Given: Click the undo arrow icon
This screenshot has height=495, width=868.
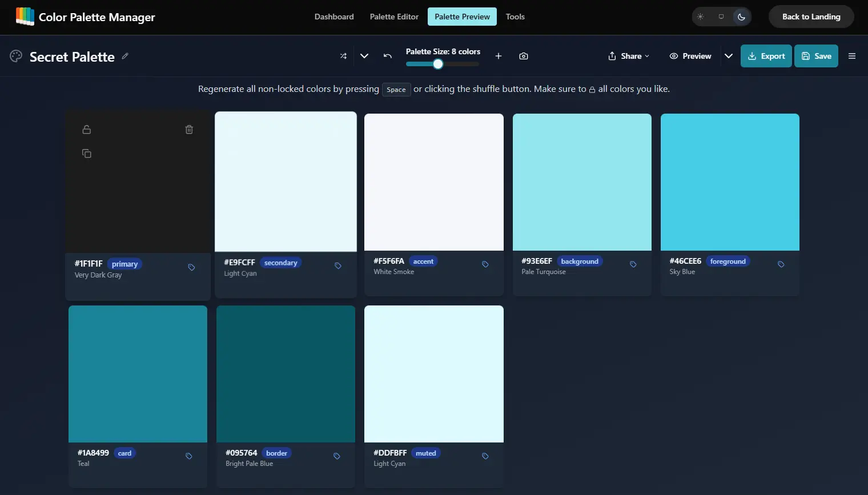Looking at the screenshot, I should click(388, 56).
